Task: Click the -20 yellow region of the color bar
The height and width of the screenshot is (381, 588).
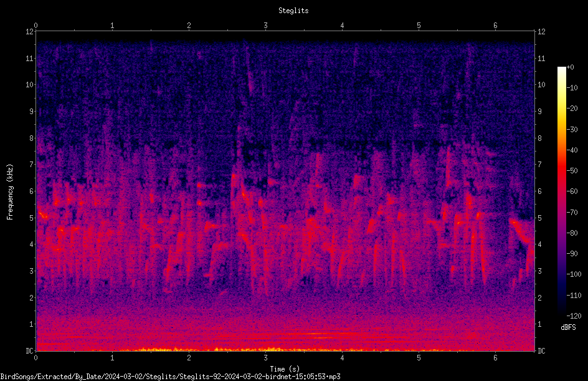Action: click(x=561, y=109)
